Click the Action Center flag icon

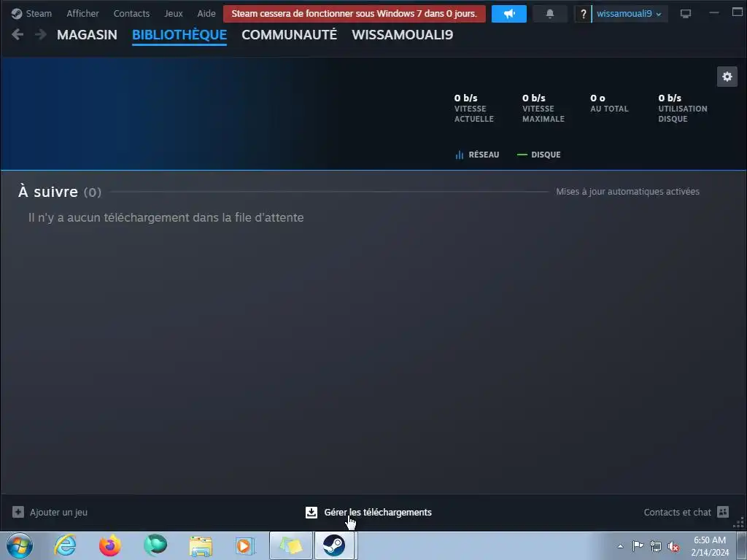pyautogui.click(x=638, y=546)
